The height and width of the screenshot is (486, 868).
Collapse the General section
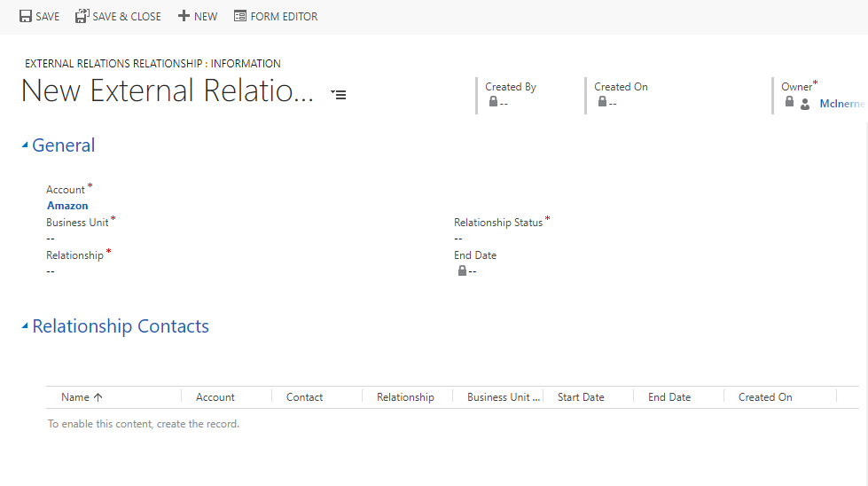[25, 146]
